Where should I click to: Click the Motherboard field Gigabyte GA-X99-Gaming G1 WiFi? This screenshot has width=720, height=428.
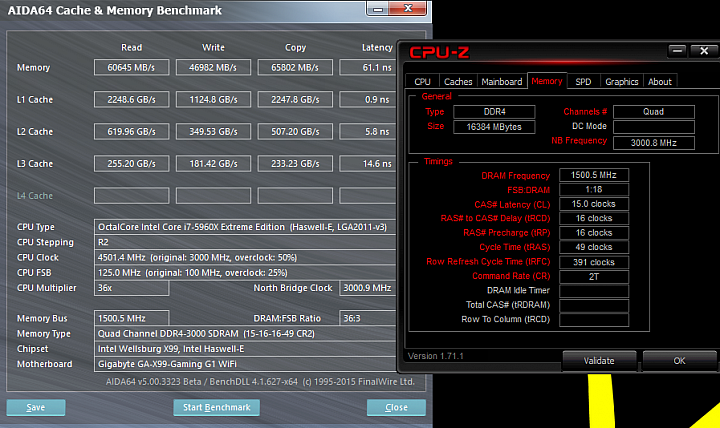[245, 364]
